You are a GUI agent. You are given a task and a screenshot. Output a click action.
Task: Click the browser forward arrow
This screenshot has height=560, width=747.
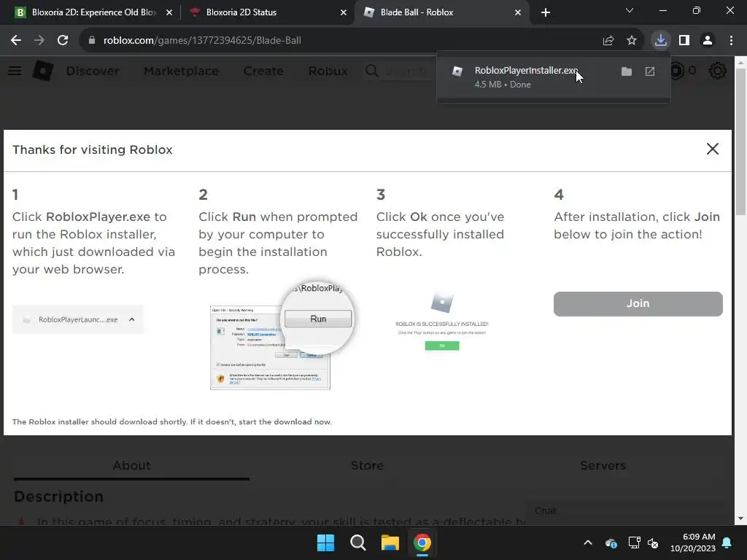[39, 41]
